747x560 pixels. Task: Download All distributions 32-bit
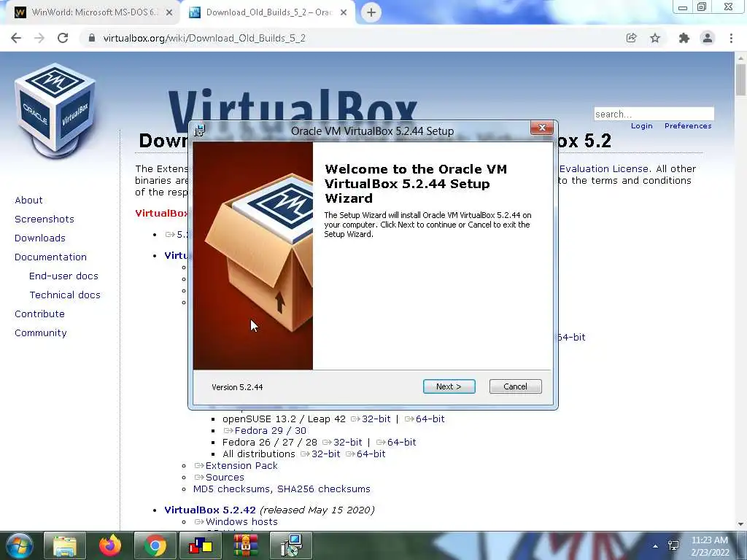point(326,454)
